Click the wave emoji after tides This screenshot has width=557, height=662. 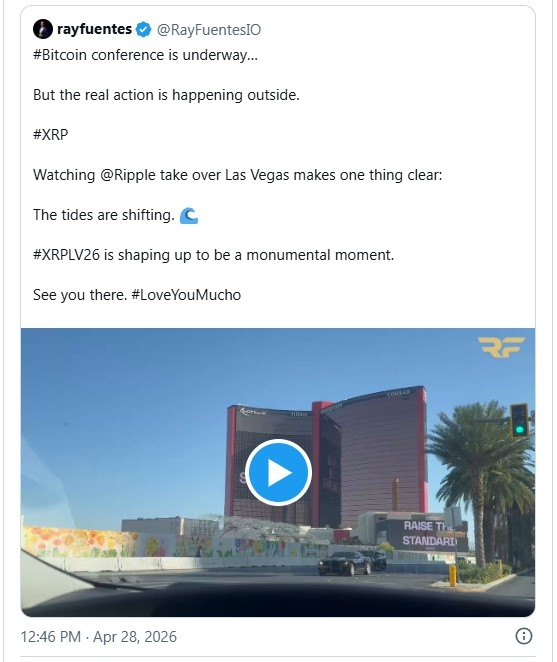coord(188,215)
